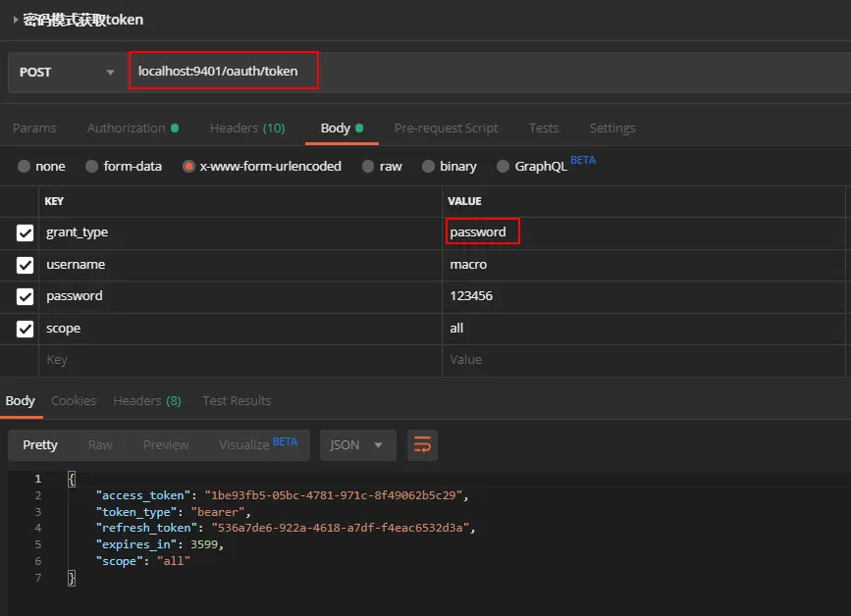The image size is (851, 616).
Task: View the Test Results tab
Action: [x=237, y=401]
